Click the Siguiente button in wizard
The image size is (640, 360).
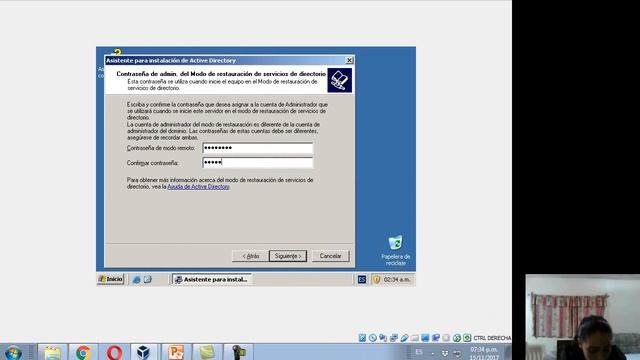(288, 256)
